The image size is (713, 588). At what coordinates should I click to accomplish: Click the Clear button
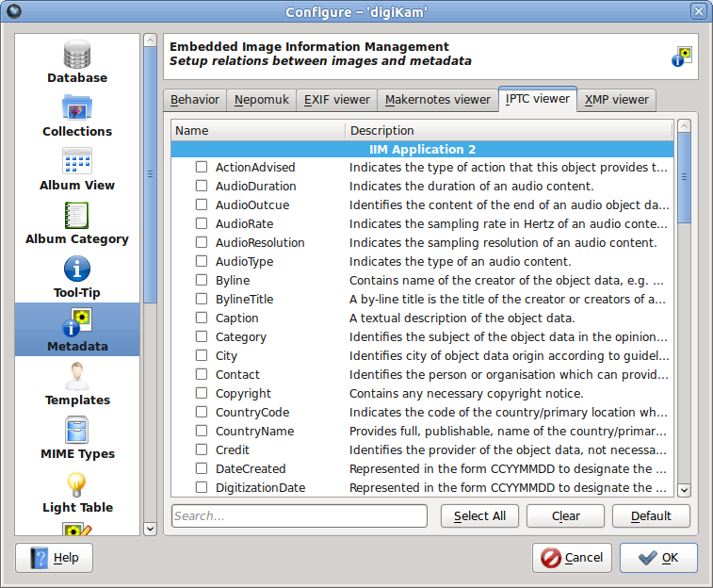tap(566, 515)
